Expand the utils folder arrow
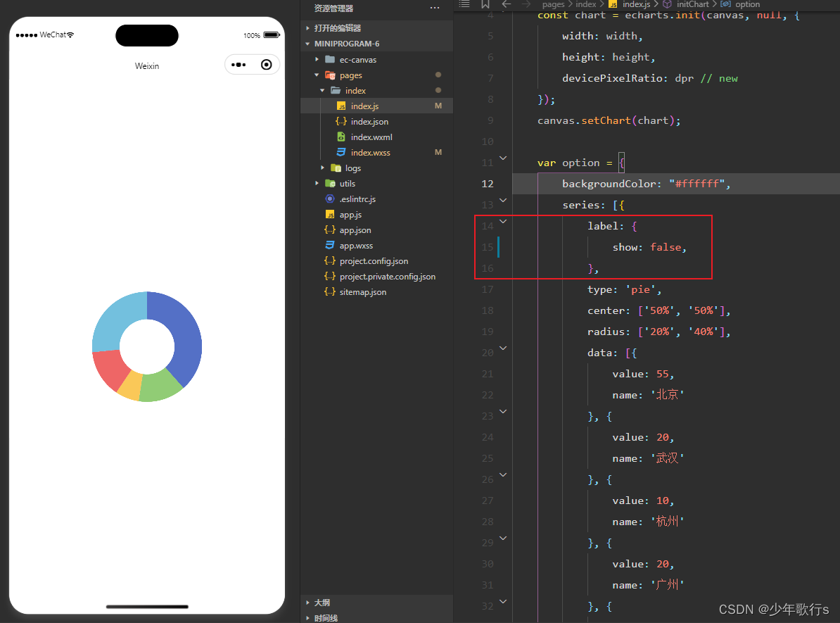840x623 pixels. point(317,184)
